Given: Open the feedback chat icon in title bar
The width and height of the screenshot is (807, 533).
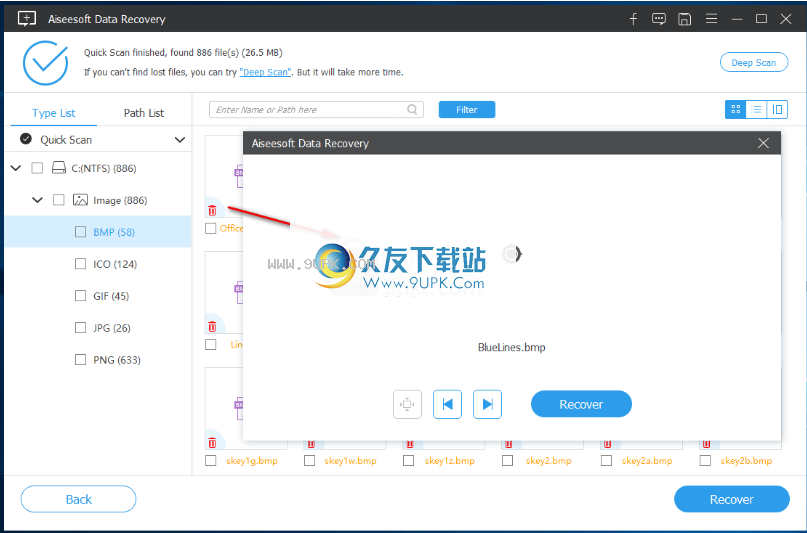Looking at the screenshot, I should click(659, 19).
